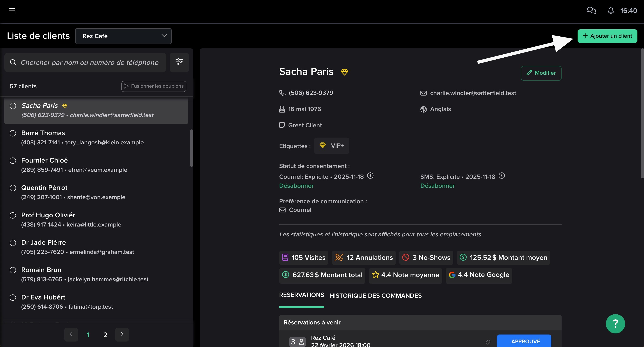Click info icon next to Courriel consent
Image resolution: width=644 pixels, height=347 pixels.
click(370, 176)
